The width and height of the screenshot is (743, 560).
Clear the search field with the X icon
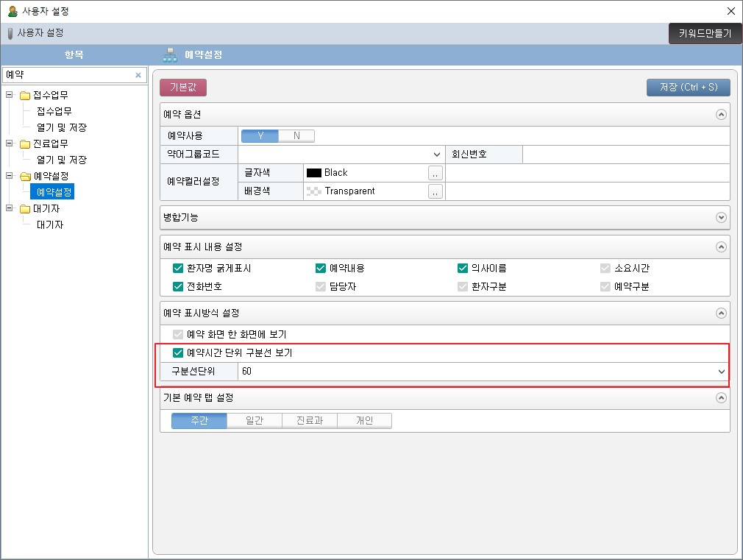tap(138, 75)
